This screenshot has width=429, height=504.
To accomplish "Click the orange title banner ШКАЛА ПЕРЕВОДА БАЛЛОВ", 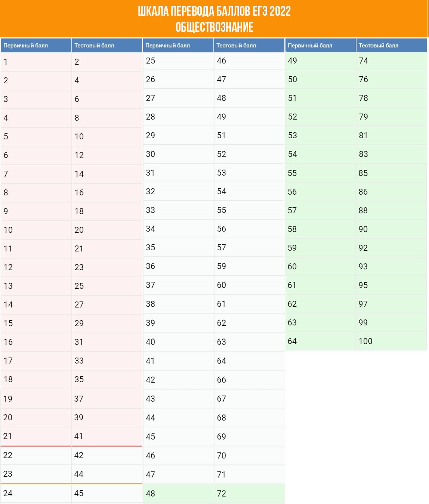I will (x=214, y=19).
